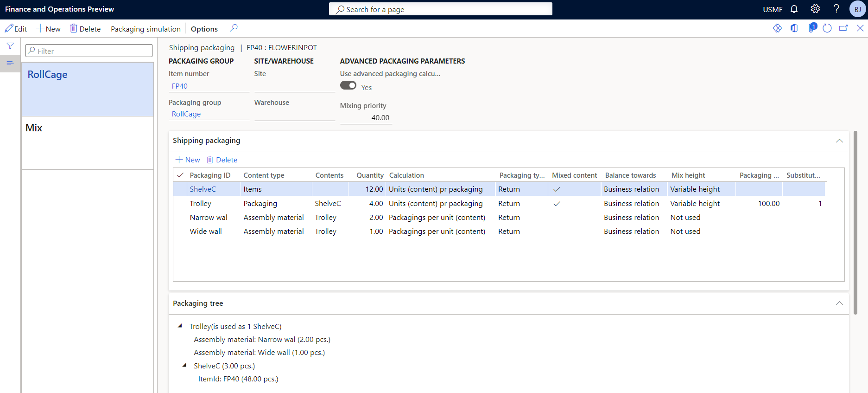Click the select-all checkmark in grid header
This screenshot has height=393, width=868.
point(180,175)
